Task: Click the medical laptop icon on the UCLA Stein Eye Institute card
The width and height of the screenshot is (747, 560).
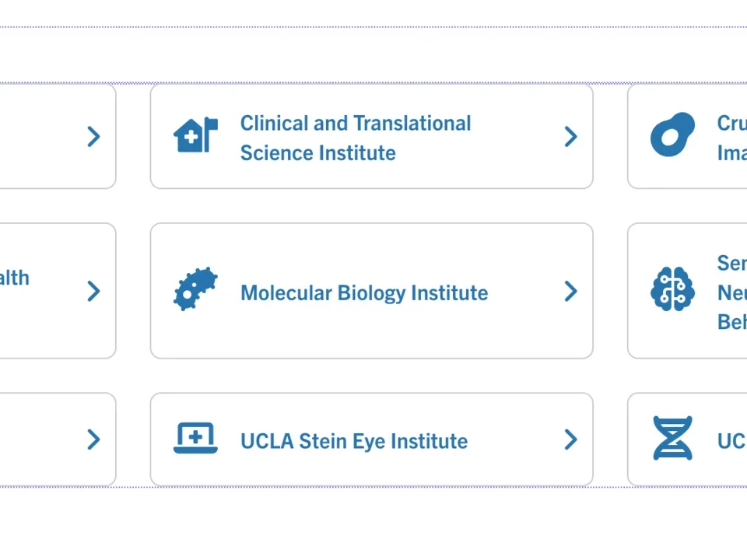Action: pyautogui.click(x=195, y=439)
